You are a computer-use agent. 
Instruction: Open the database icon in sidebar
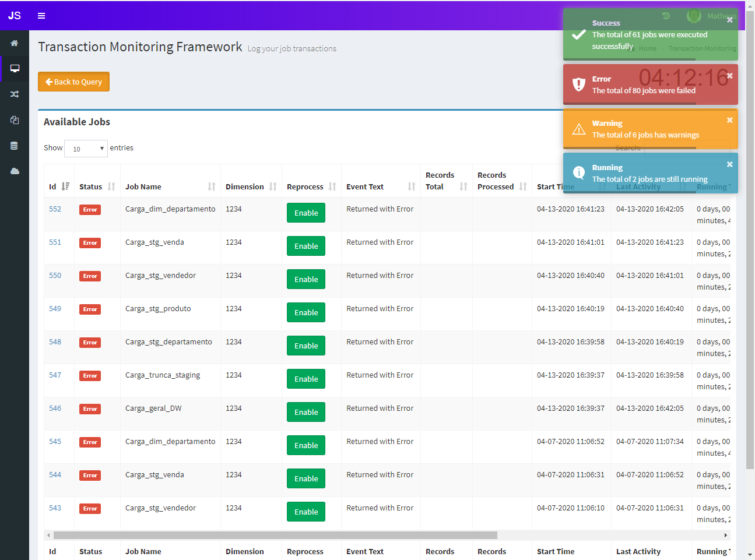point(15,146)
